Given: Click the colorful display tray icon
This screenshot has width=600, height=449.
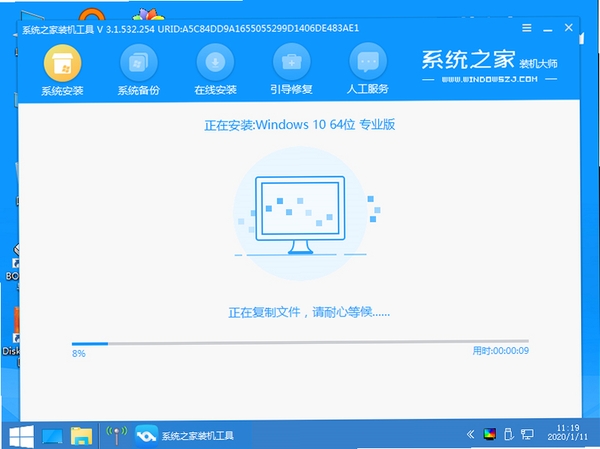Looking at the screenshot, I should pos(489,434).
